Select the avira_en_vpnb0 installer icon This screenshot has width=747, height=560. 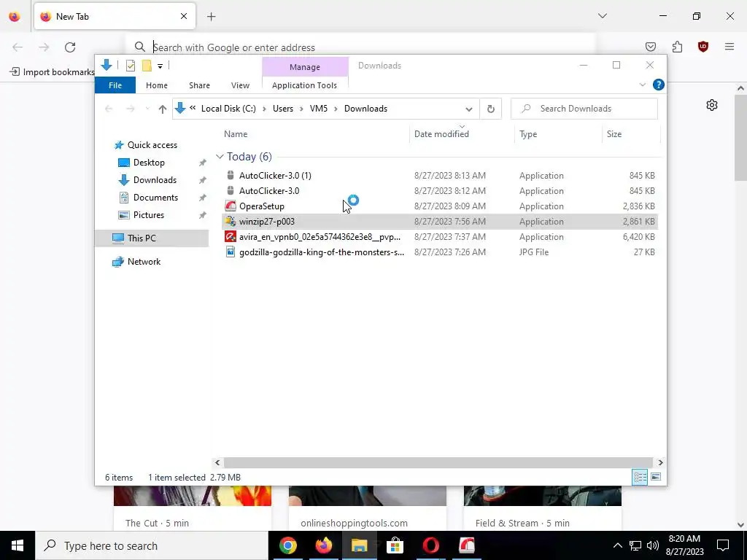tap(231, 237)
